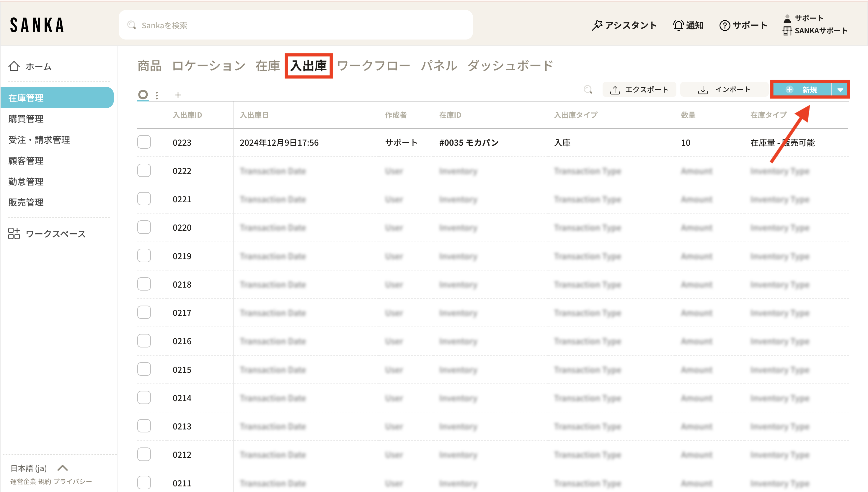Click the Support question mark icon
Viewport: 868px width, 492px height.
click(724, 25)
